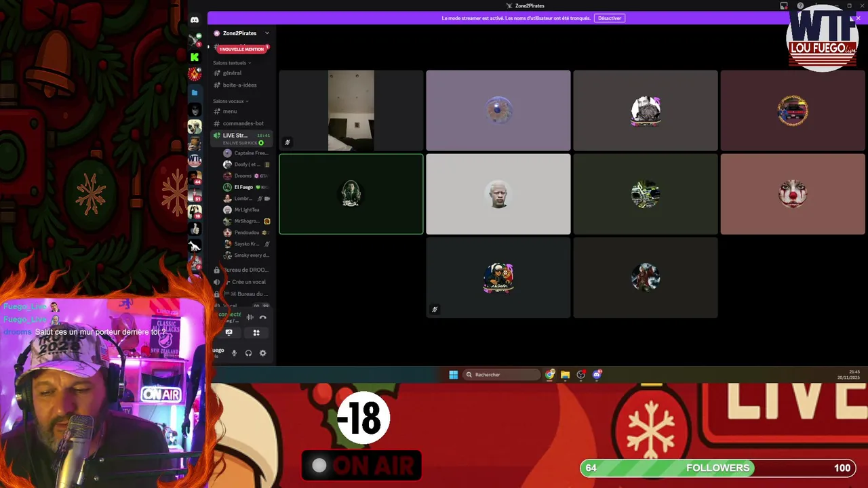Open the blue server folder icon
The image size is (868, 488).
point(195,92)
